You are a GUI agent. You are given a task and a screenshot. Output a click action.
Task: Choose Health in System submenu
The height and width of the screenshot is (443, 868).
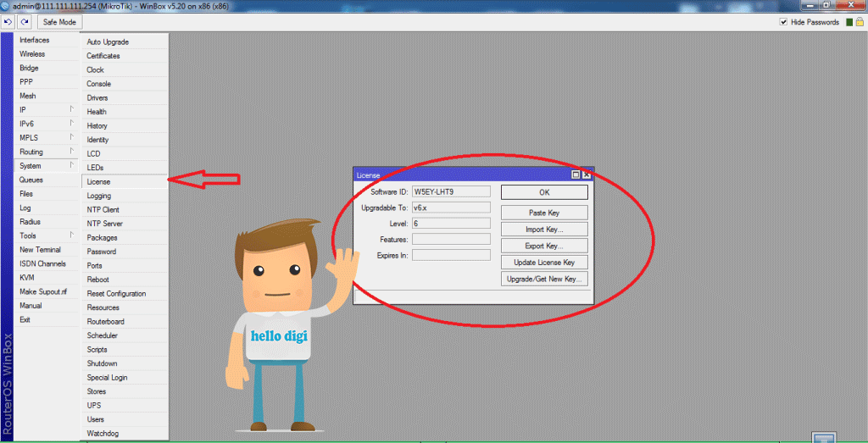coord(124,112)
